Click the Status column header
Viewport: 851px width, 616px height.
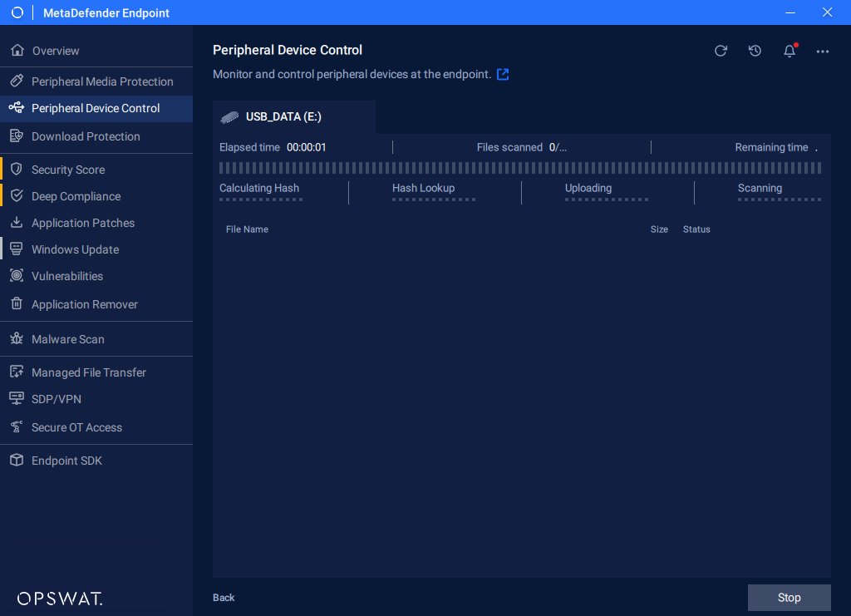696,229
